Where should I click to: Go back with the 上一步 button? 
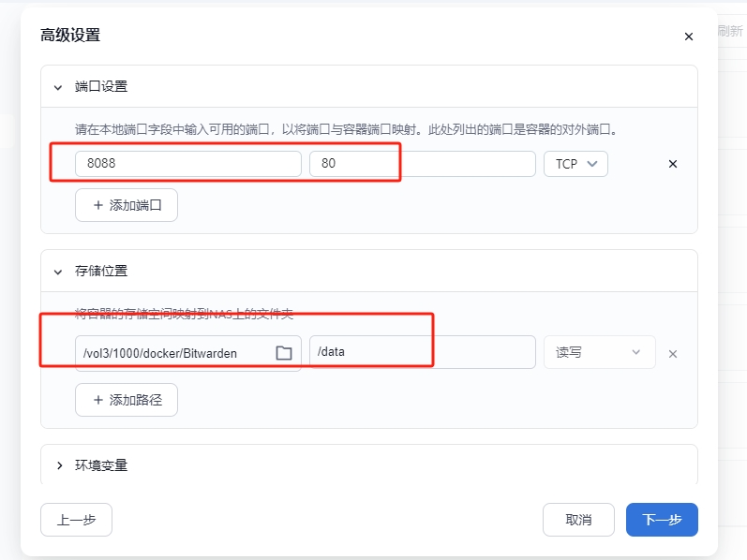pos(76,520)
